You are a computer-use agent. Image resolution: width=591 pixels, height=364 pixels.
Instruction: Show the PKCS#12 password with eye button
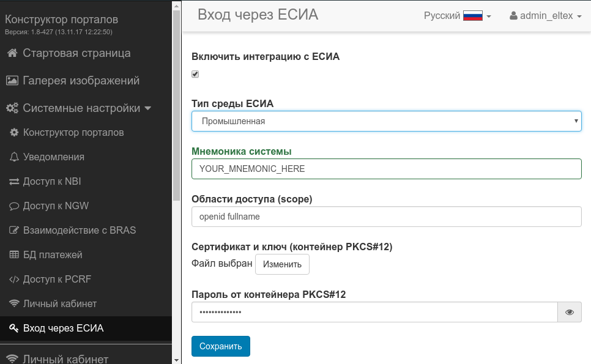click(570, 312)
